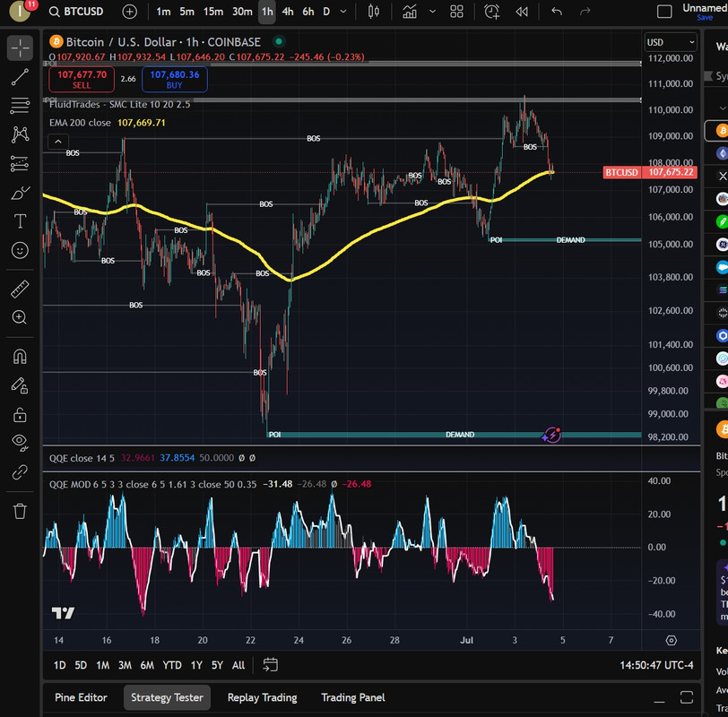The height and width of the screenshot is (717, 728).
Task: Switch to 15m timeframe
Action: [213, 12]
